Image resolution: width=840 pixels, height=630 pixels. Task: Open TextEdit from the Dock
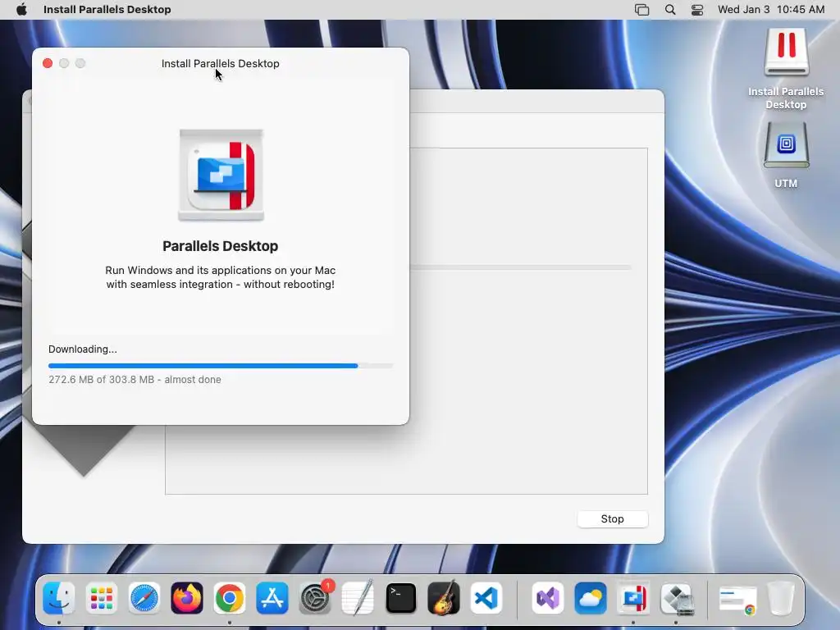coord(358,598)
